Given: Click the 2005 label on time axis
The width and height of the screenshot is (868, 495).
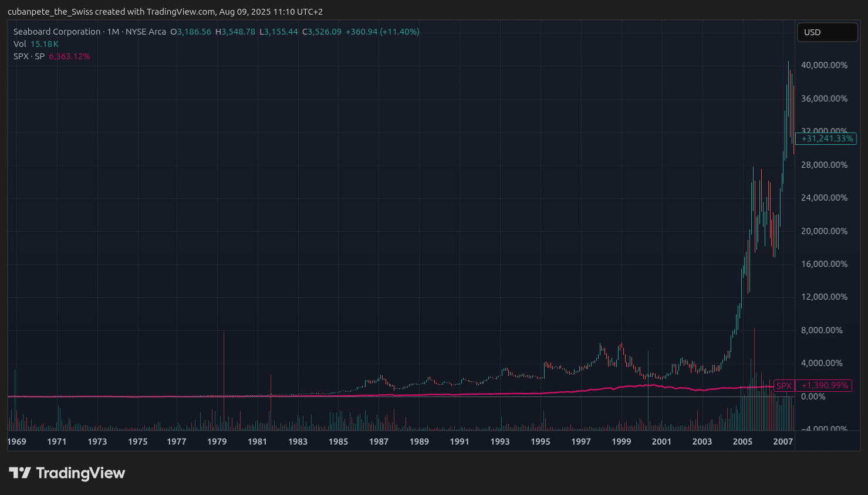Looking at the screenshot, I should click(x=742, y=442).
